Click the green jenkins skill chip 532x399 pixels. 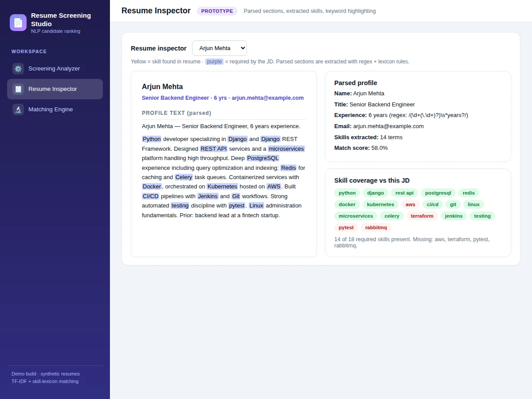pyautogui.click(x=454, y=216)
